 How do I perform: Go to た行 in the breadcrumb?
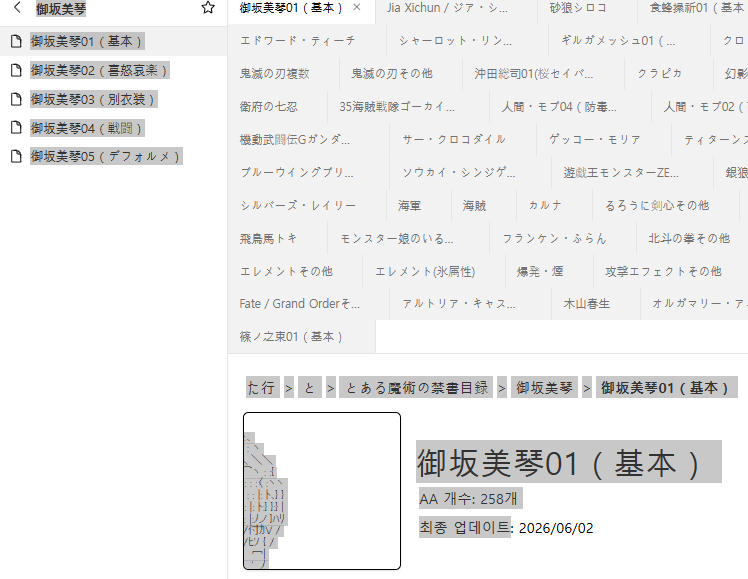(262, 387)
